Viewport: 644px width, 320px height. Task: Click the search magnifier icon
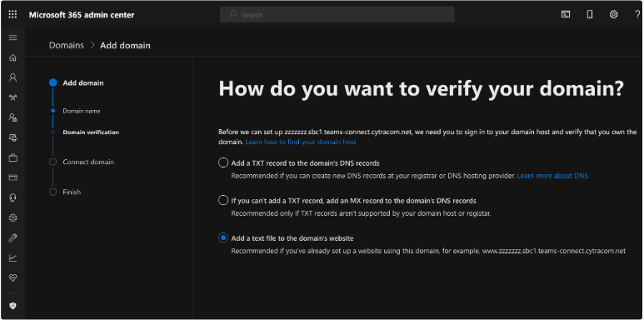click(232, 15)
